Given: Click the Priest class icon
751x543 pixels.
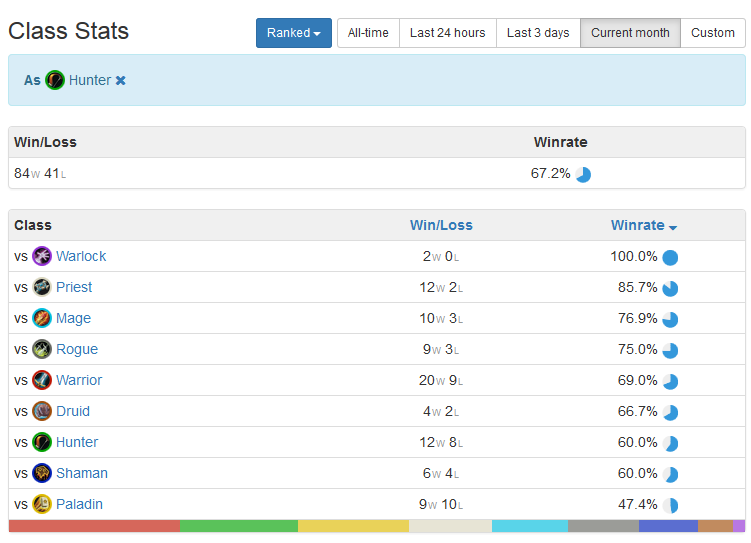Looking at the screenshot, I should click(42, 287).
